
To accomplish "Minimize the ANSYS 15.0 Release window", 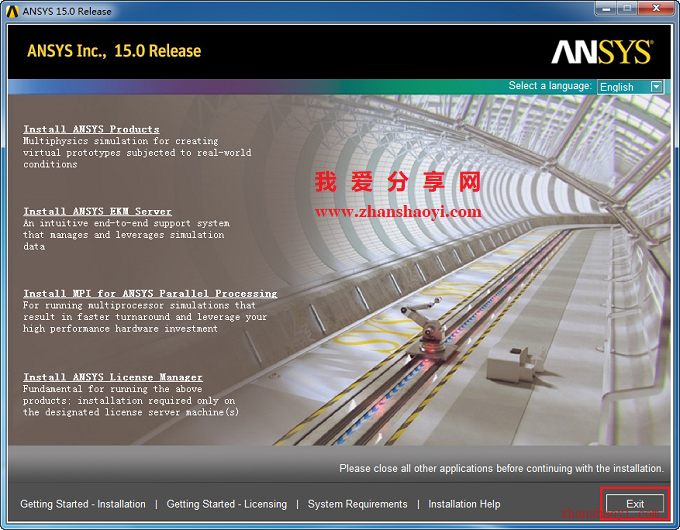I will coord(606,8).
